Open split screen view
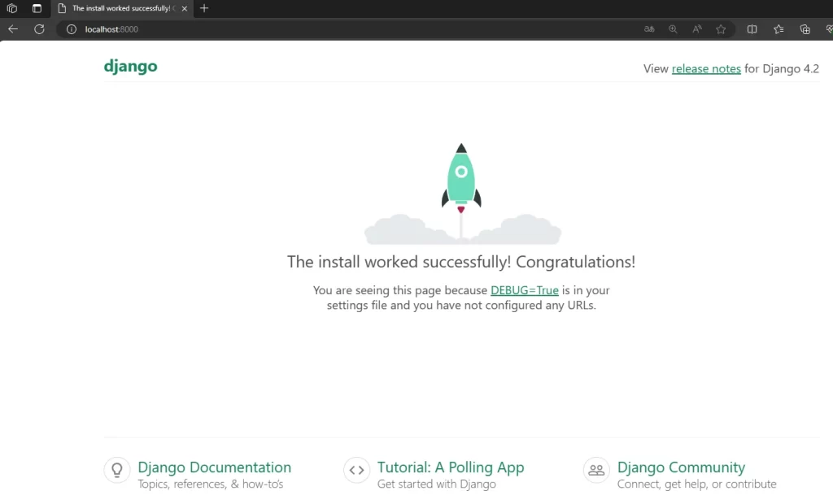The width and height of the screenshot is (833, 504). pyautogui.click(x=752, y=29)
